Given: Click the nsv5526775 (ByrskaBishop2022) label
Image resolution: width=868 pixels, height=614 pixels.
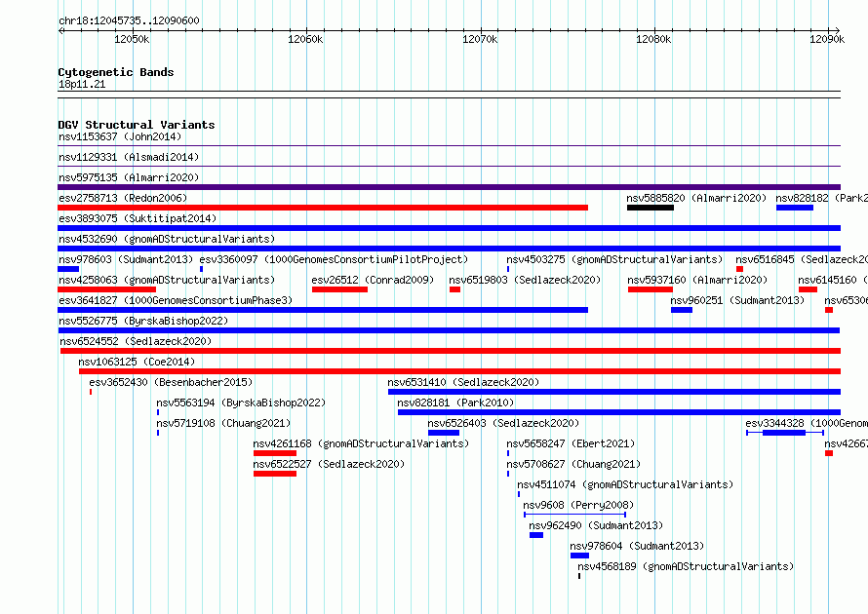Looking at the screenshot, I should pos(143,321).
